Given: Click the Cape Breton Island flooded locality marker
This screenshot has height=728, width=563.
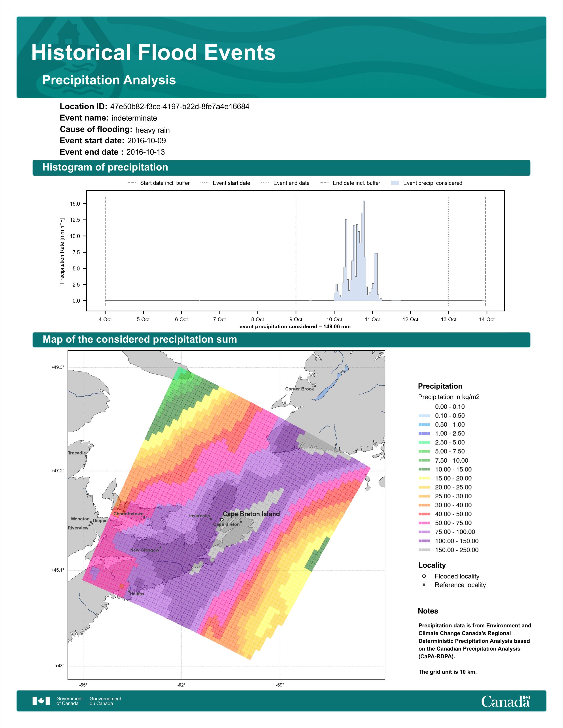Looking at the screenshot, I should coord(222,519).
